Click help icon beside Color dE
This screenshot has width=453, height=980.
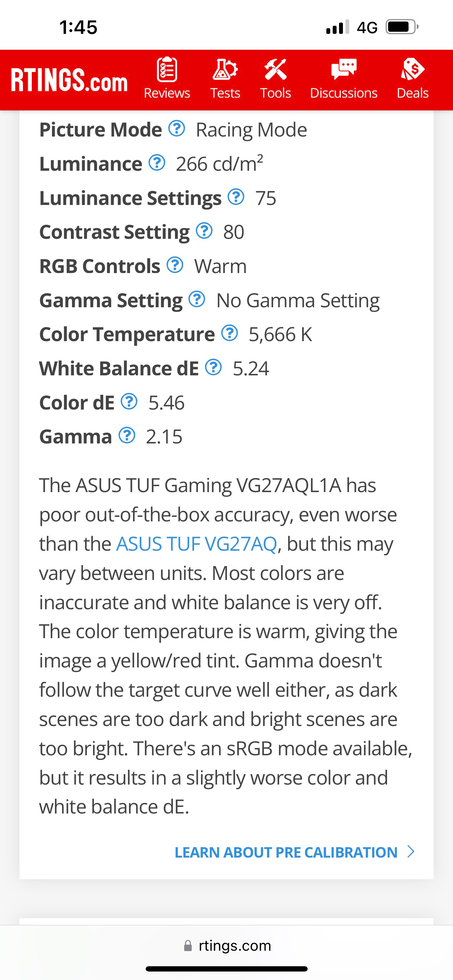[x=129, y=401]
